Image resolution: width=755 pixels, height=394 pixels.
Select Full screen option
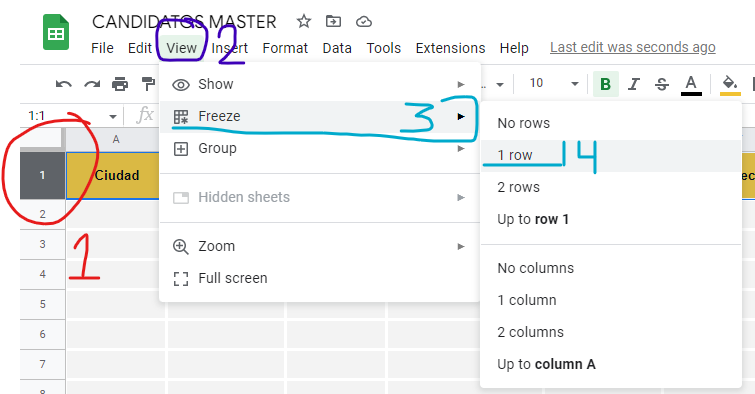point(320,278)
